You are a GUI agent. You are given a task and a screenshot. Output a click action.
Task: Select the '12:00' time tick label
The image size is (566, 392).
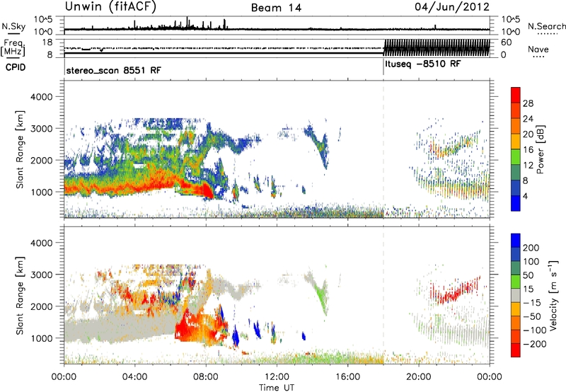[x=277, y=377]
